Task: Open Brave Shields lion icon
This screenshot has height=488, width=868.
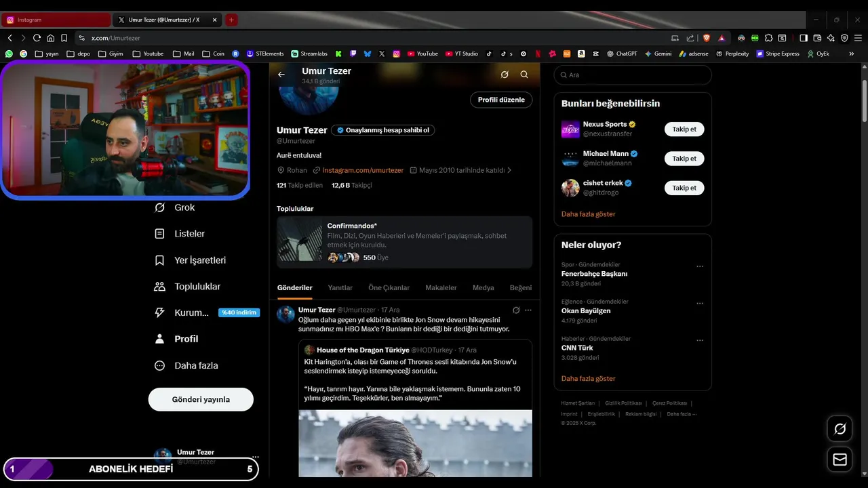Action: click(707, 38)
